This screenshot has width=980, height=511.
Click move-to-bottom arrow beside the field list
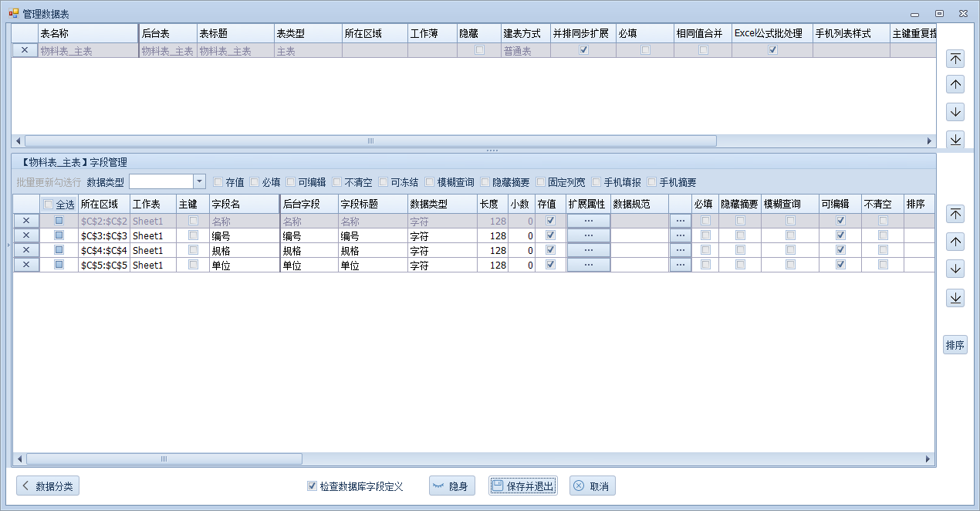tap(955, 298)
